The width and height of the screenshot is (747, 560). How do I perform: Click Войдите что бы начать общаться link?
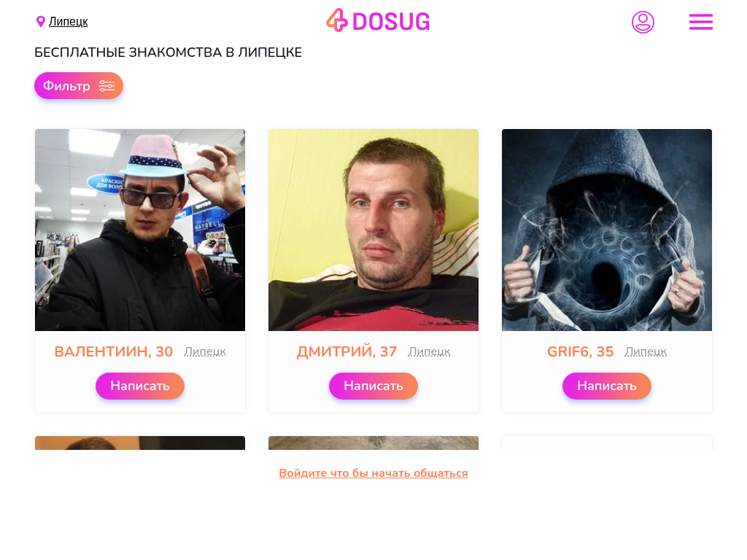click(373, 472)
